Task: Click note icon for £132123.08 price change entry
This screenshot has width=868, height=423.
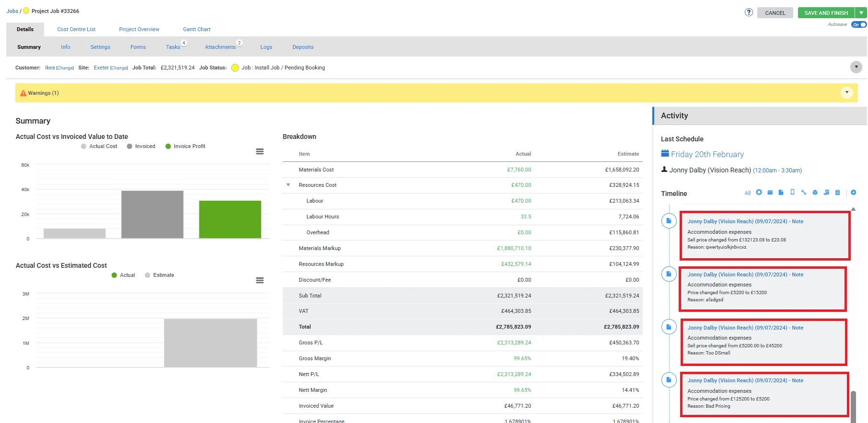Action: (x=669, y=221)
